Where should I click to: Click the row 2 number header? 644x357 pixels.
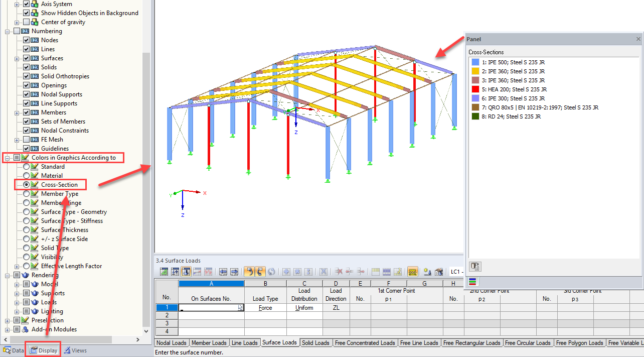click(167, 315)
